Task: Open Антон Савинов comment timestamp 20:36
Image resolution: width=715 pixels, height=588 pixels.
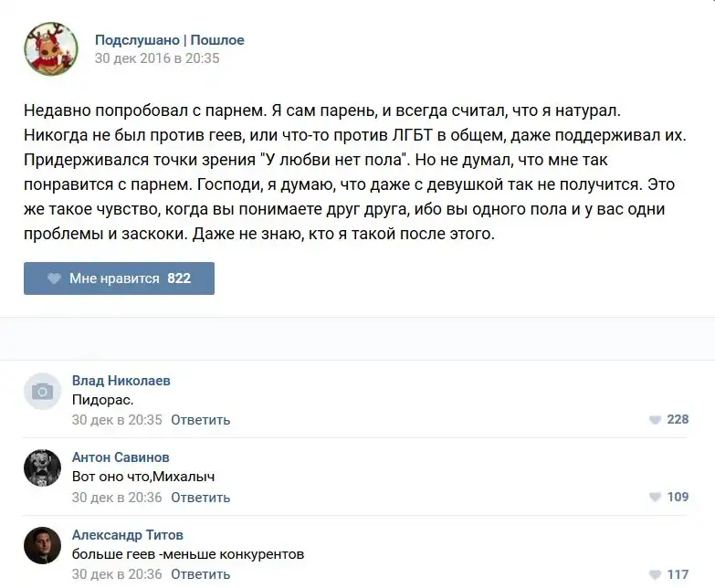Action: tap(117, 498)
